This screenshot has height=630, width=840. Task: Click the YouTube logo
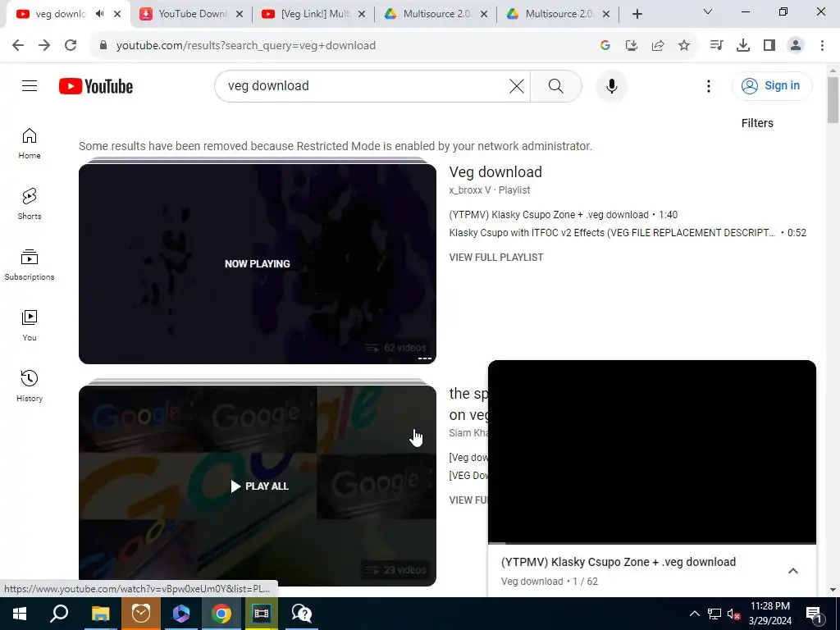96,86
